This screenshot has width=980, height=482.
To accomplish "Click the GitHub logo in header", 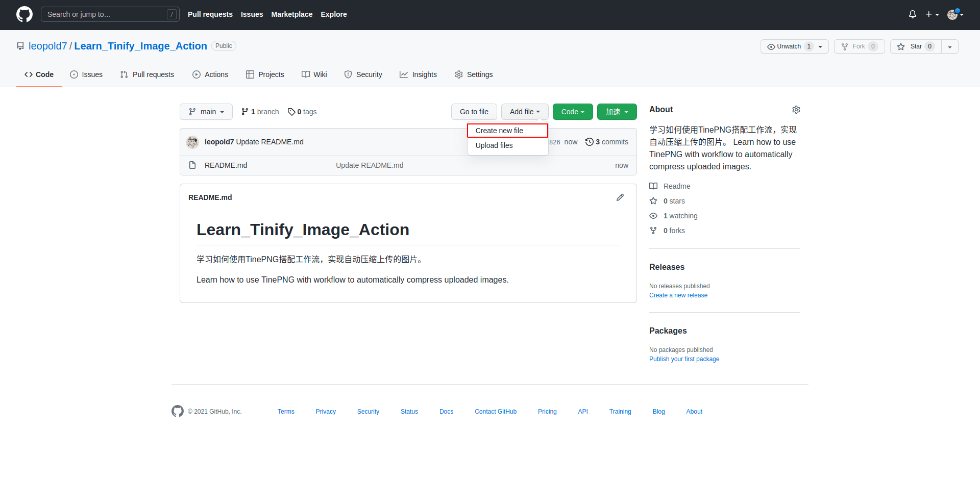I will [x=24, y=14].
